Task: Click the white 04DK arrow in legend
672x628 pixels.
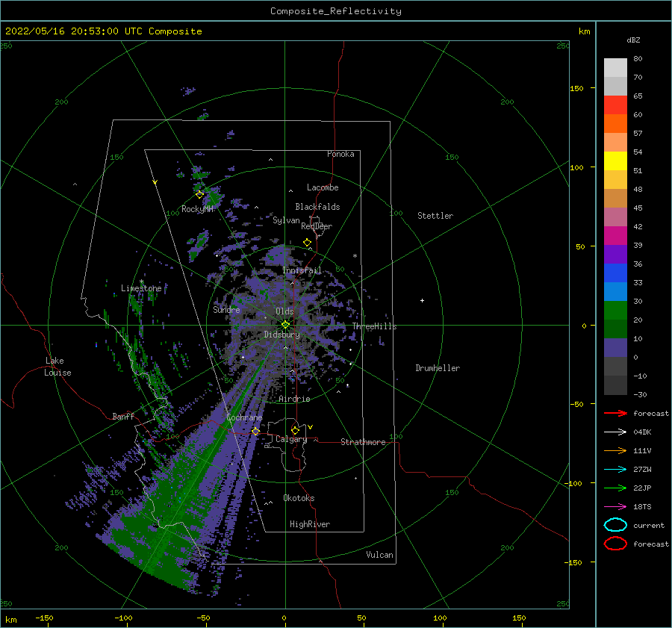Action: click(615, 432)
